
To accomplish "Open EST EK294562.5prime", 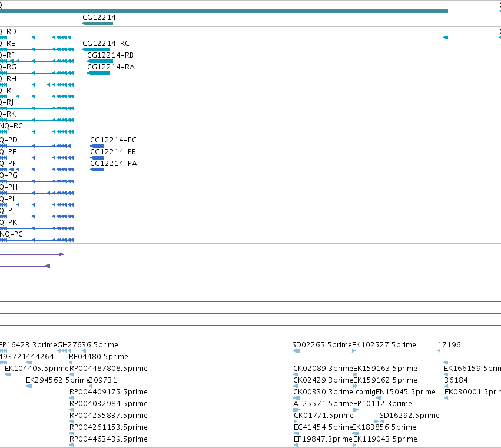I will tap(58, 380).
